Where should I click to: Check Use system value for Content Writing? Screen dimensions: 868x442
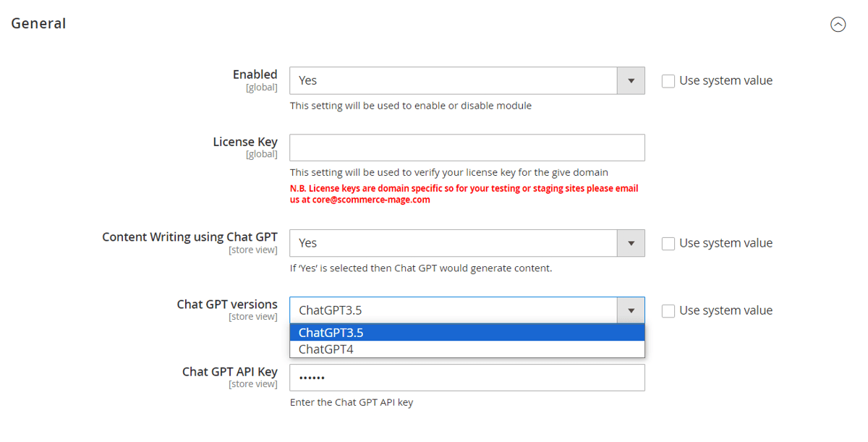[x=668, y=244]
